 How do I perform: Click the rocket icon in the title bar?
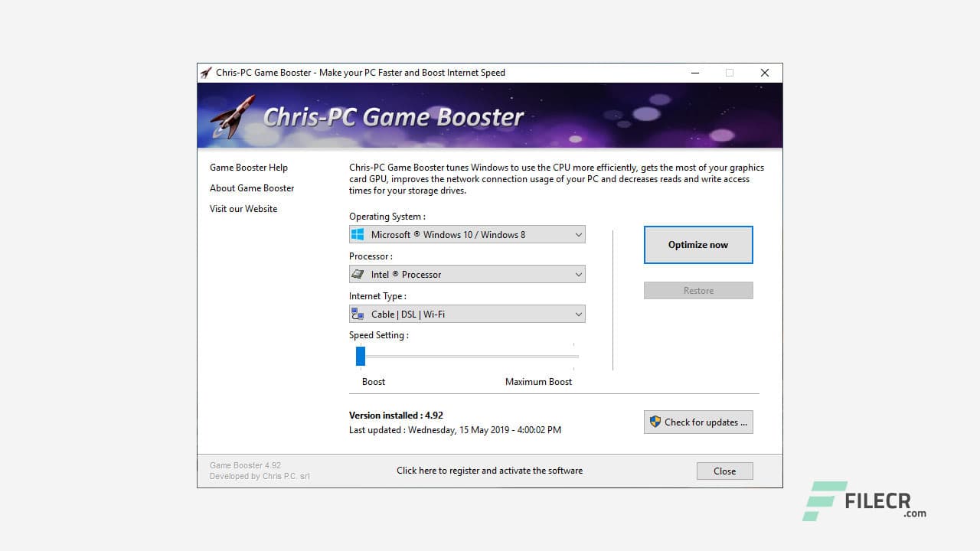point(206,73)
